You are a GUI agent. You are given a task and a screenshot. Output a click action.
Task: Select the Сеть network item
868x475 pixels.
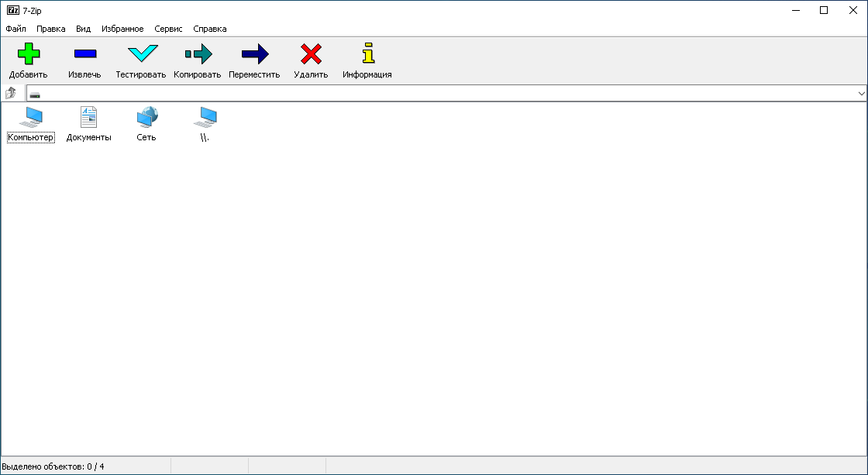146,124
